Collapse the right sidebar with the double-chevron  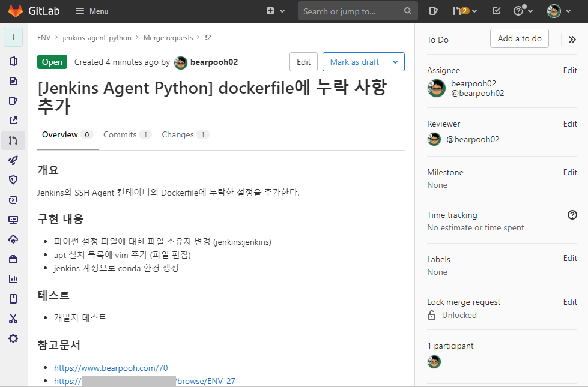click(x=572, y=40)
